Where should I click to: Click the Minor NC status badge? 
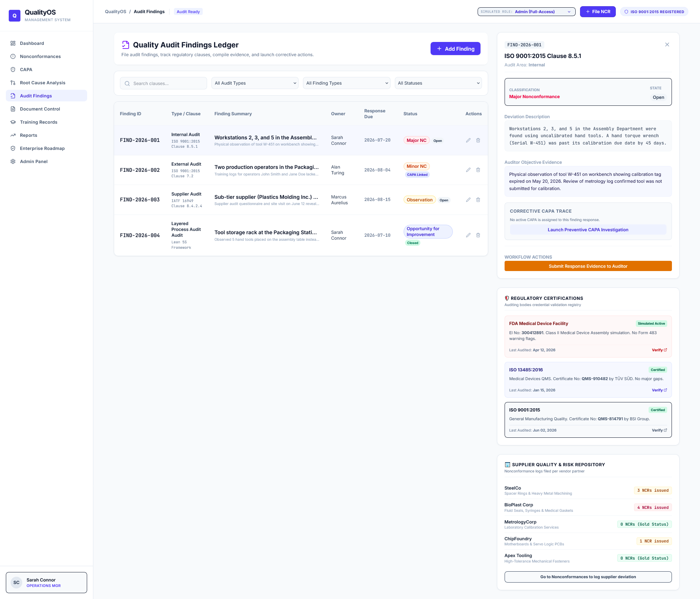pyautogui.click(x=416, y=166)
